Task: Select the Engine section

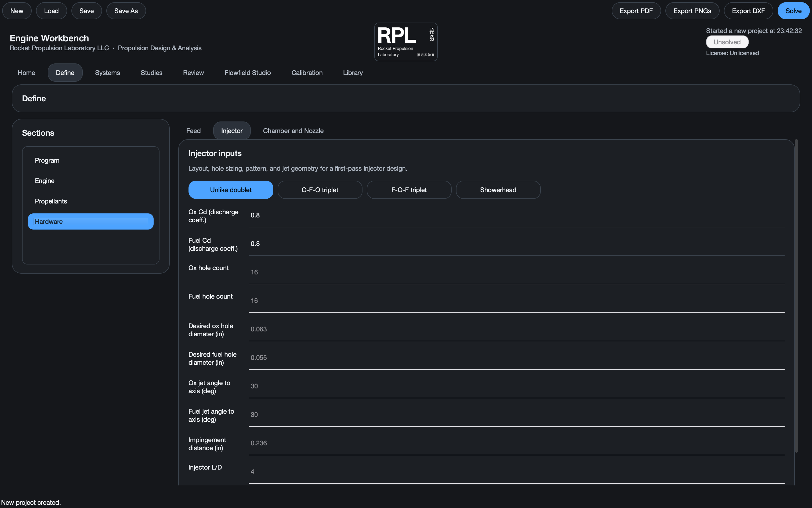Action: [x=90, y=181]
